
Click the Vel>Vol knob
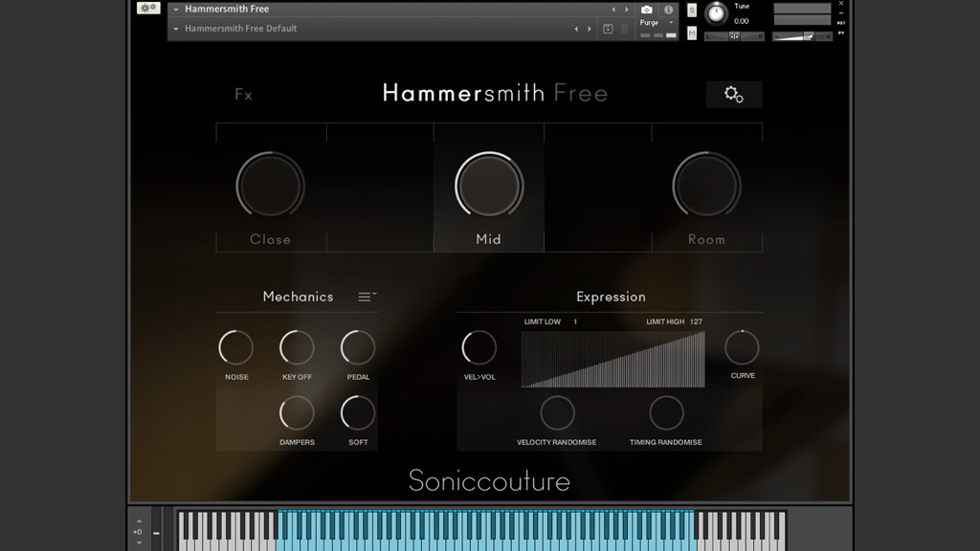tap(479, 347)
